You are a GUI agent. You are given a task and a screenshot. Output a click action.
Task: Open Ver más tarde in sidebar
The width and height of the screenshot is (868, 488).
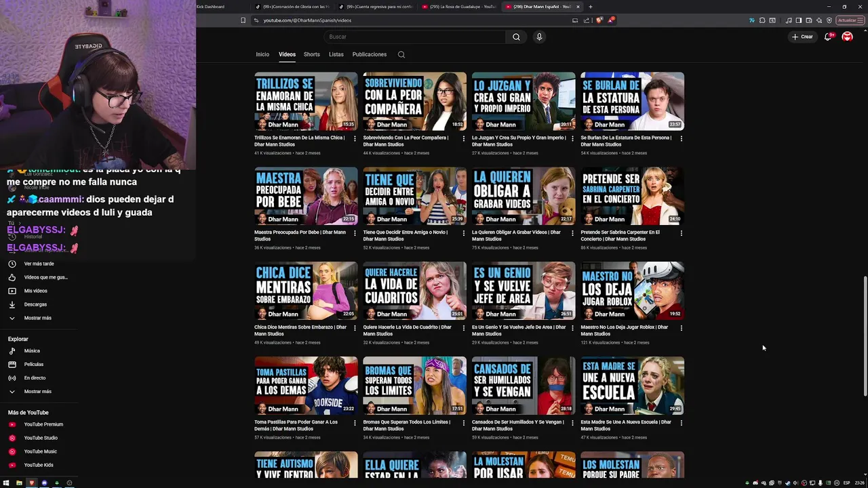(39, 264)
